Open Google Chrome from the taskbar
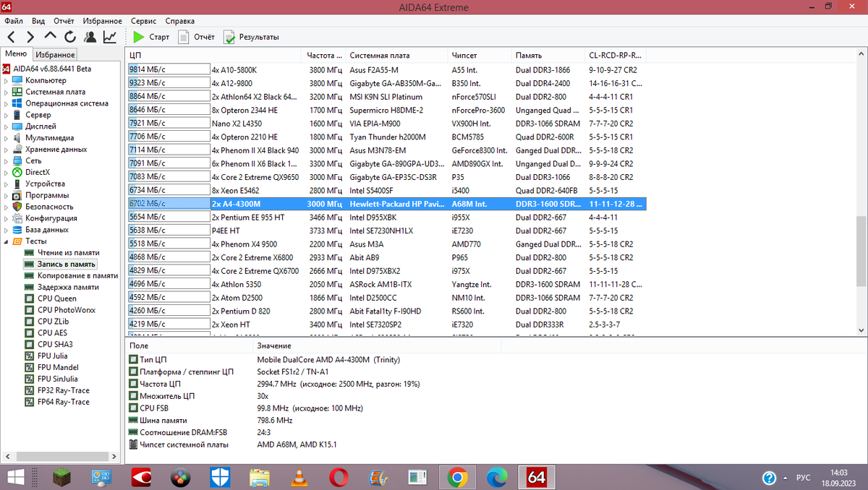Image resolution: width=868 pixels, height=490 pixels. click(x=457, y=478)
